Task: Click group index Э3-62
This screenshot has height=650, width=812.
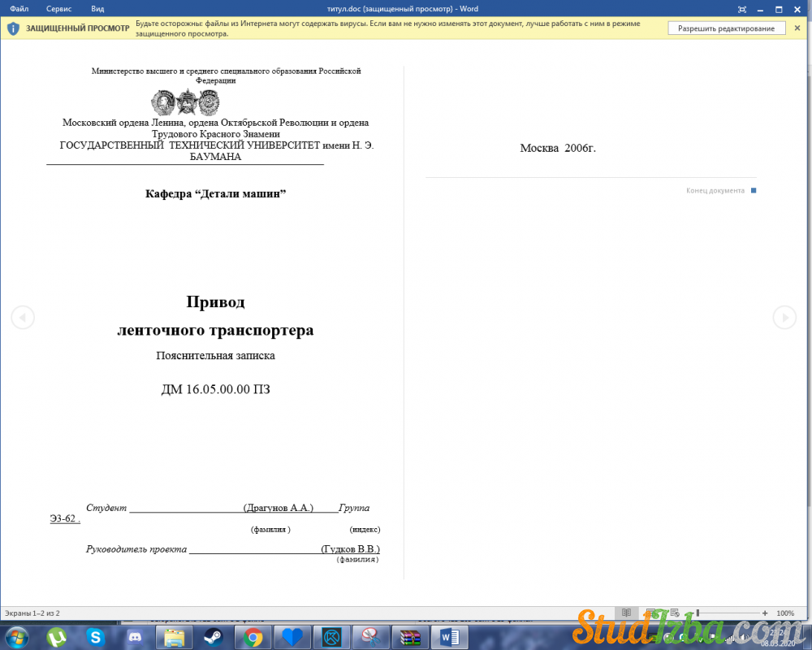Action: pos(63,518)
